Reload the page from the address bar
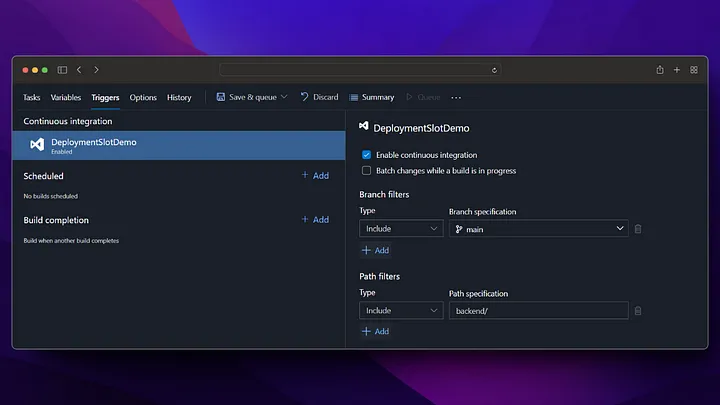The height and width of the screenshot is (405, 720). tap(494, 70)
